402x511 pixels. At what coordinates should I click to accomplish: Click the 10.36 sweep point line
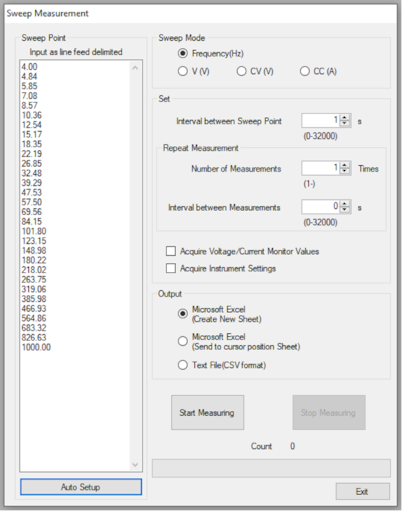tap(32, 115)
